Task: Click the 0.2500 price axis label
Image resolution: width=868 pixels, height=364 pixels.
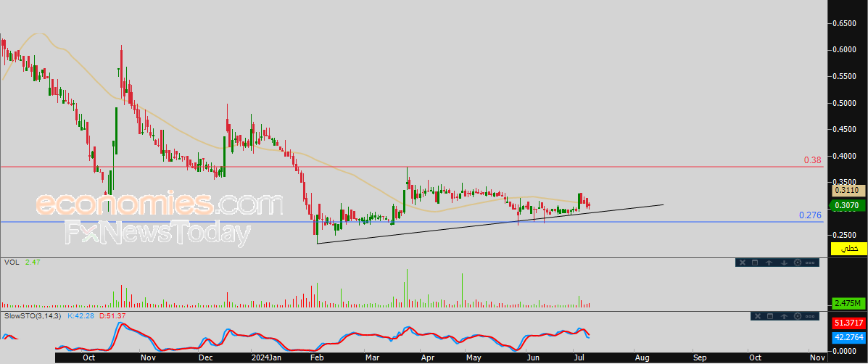Action: click(846, 234)
